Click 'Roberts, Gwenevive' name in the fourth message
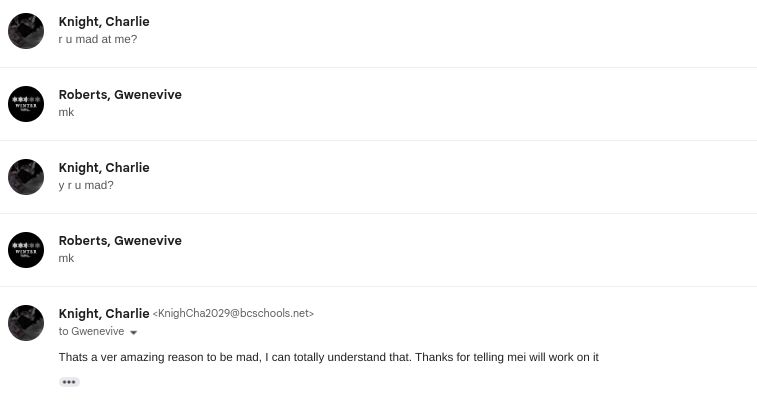This screenshot has height=400, width=757. point(120,241)
